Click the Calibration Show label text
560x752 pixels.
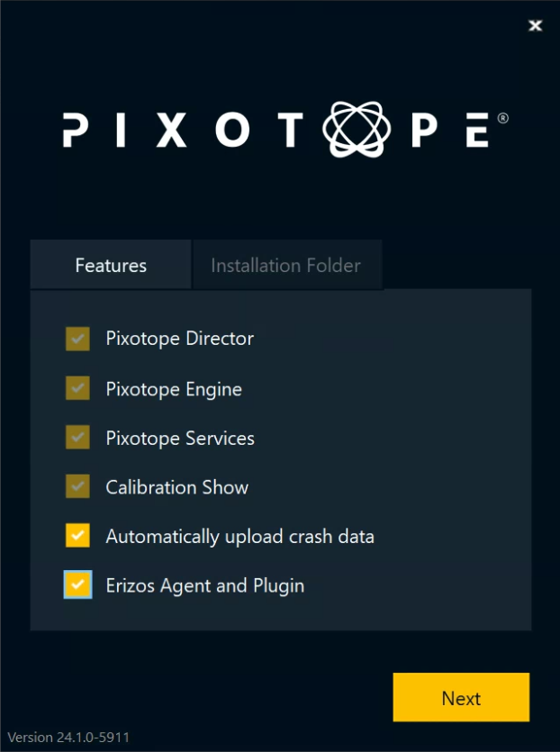pyautogui.click(x=176, y=487)
